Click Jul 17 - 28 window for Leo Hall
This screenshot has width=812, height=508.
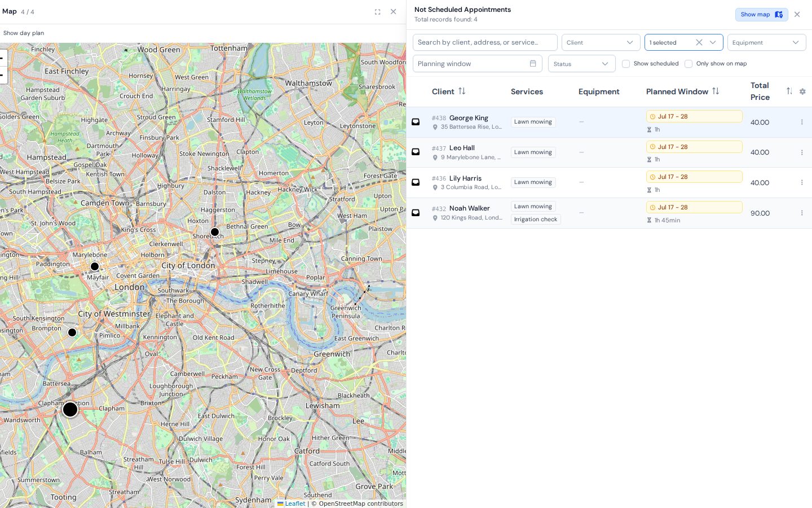(x=694, y=147)
